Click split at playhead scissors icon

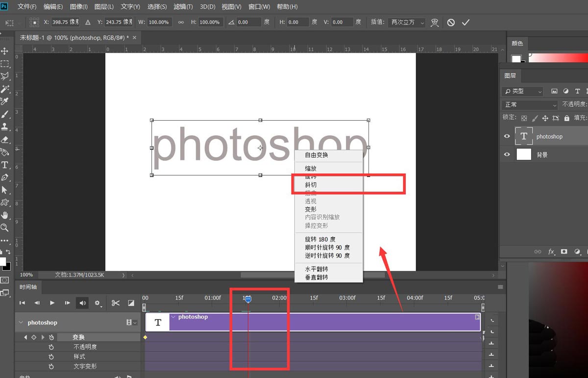(x=116, y=303)
